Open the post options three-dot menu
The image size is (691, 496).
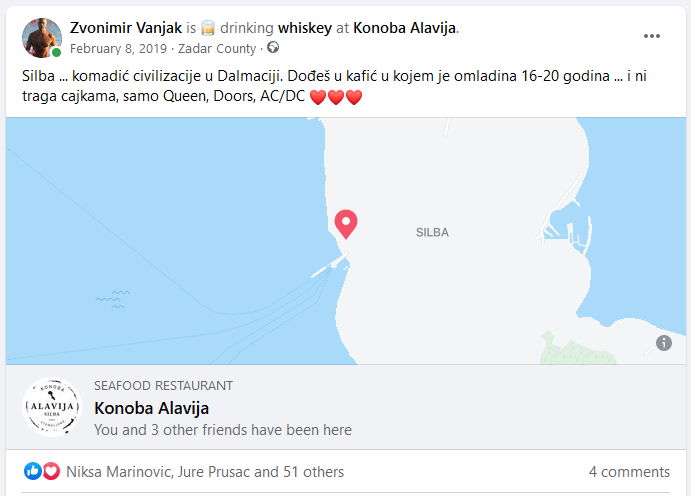tap(652, 36)
